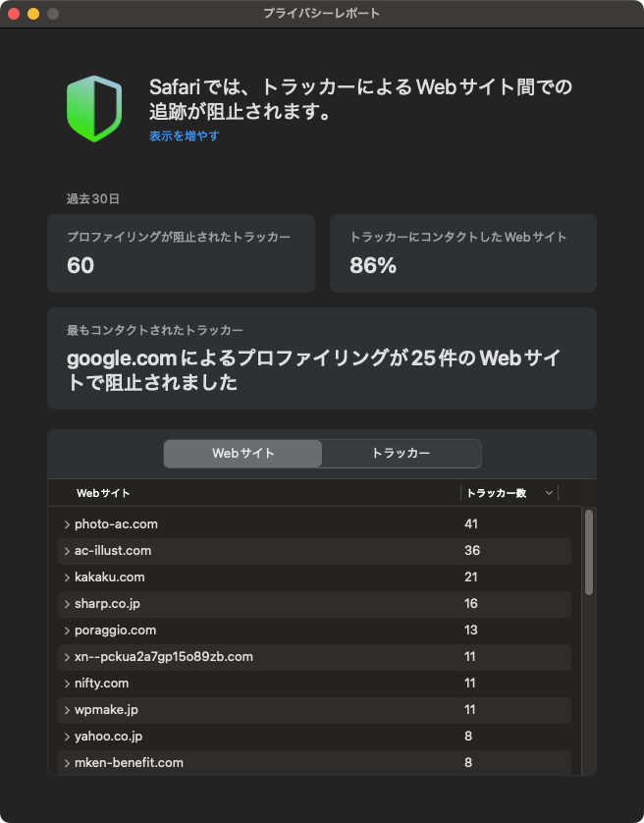Click the green Safari privacy shield icon
The image size is (644, 823).
94,108
